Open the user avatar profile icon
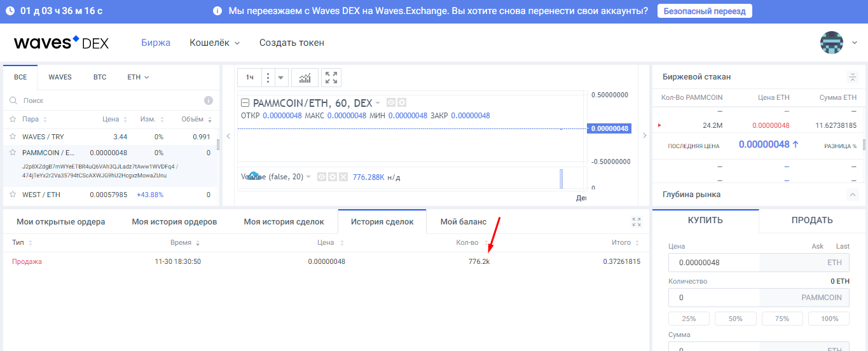The image size is (868, 351). [x=832, y=43]
